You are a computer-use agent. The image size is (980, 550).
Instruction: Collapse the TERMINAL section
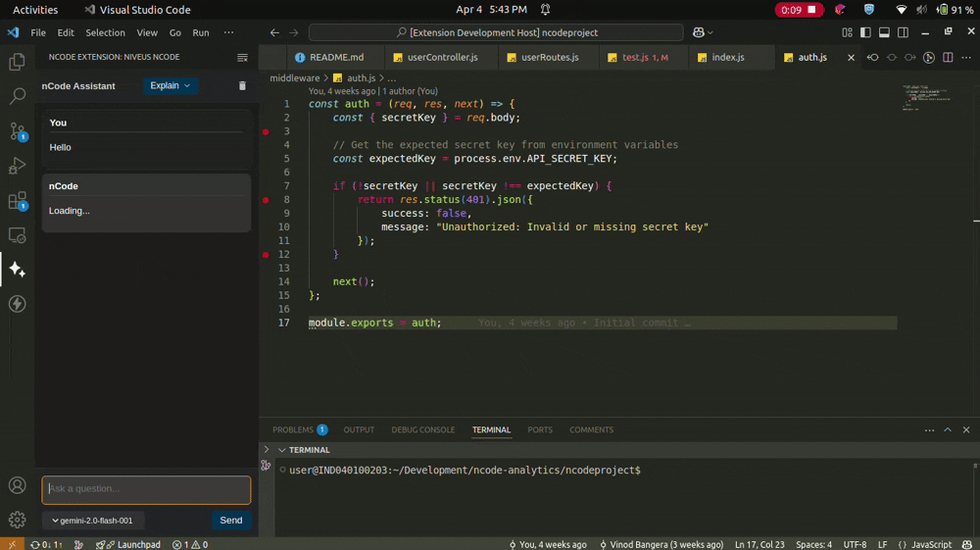pyautogui.click(x=282, y=450)
